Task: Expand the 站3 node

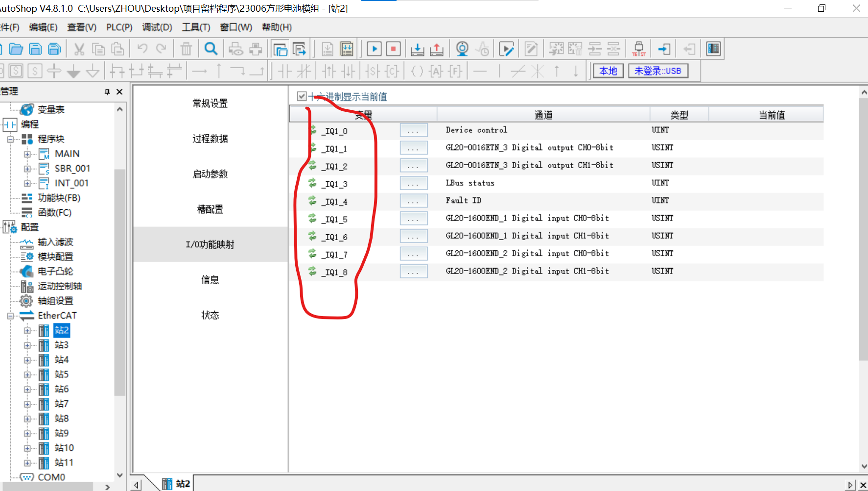Action: pyautogui.click(x=27, y=345)
